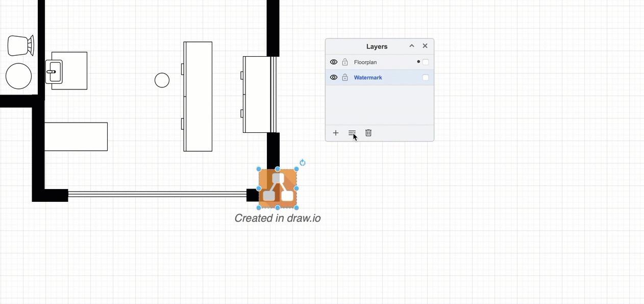The height and width of the screenshot is (304, 644).
Task: Select the wall-mounted camera shape top left
Action: (x=20, y=45)
